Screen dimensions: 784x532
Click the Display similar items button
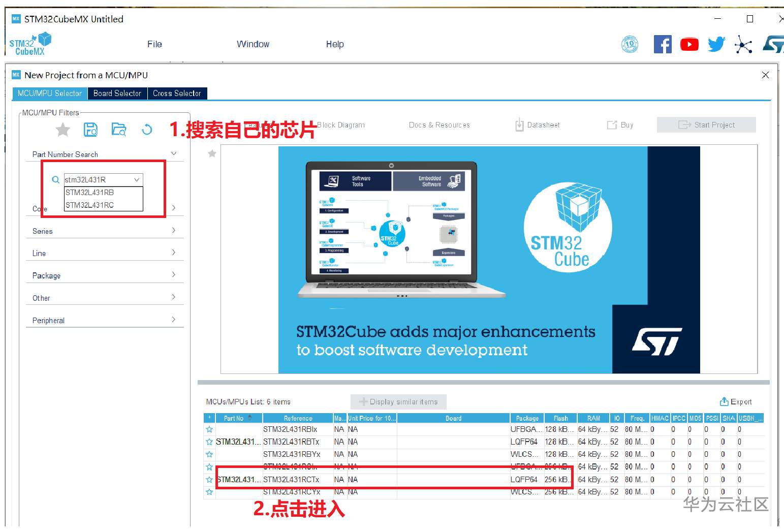pyautogui.click(x=398, y=402)
